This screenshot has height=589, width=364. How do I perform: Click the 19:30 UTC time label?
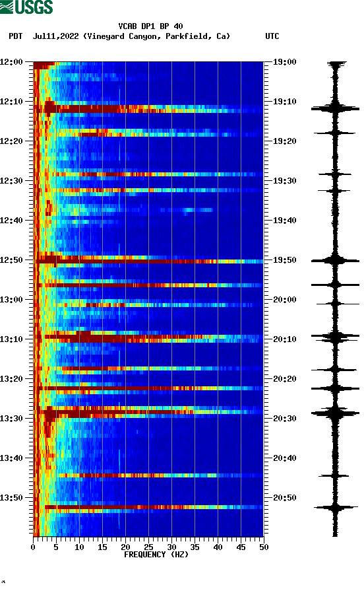(284, 181)
